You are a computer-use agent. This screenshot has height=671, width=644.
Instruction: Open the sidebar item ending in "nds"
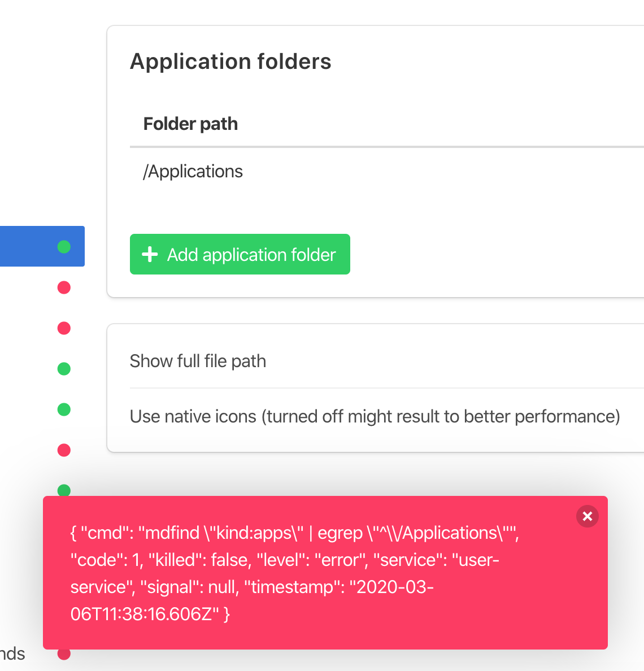point(12,654)
